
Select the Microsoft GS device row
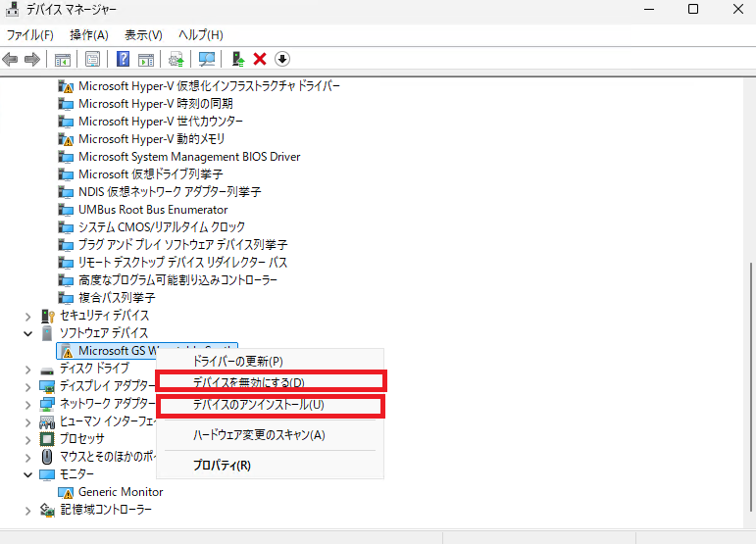click(147, 351)
